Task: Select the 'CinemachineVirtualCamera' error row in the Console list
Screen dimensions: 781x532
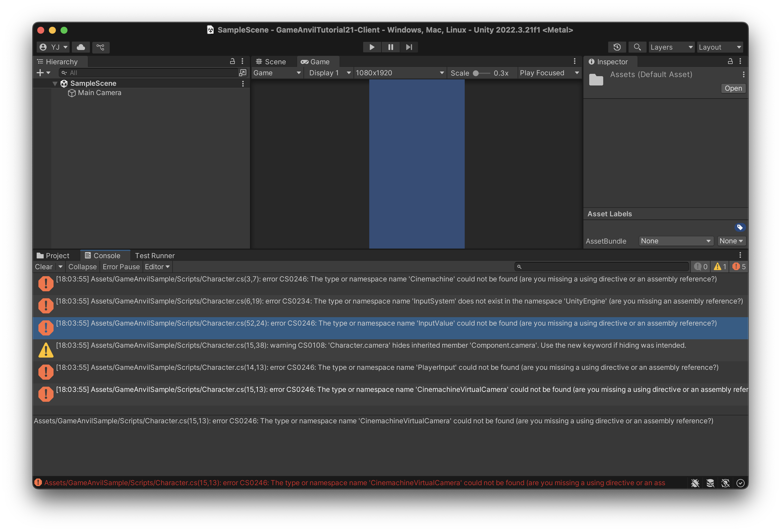Action: pos(390,395)
